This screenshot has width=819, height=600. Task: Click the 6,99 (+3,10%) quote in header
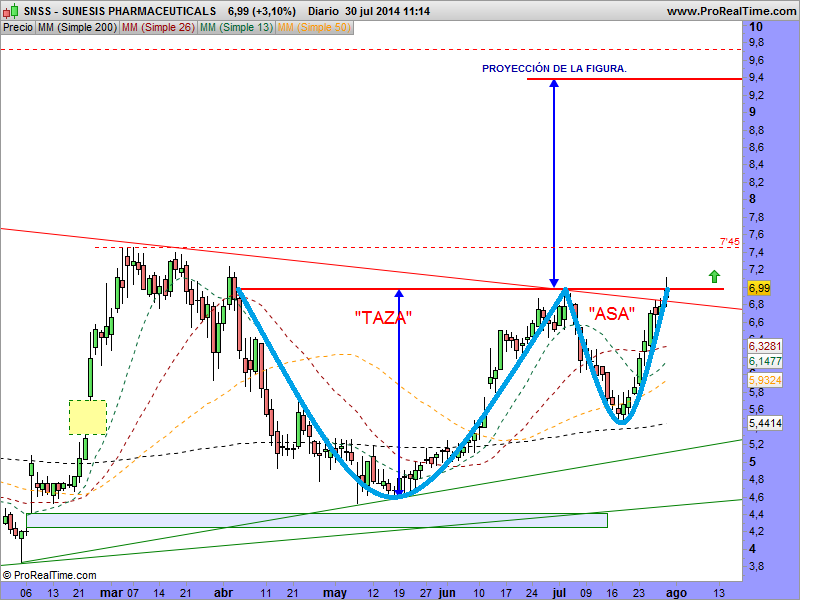(x=262, y=11)
